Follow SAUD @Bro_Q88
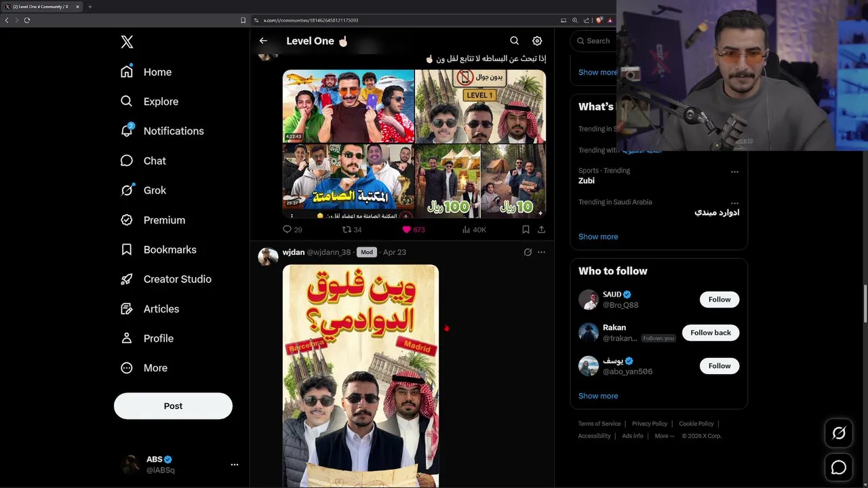The width and height of the screenshot is (868, 488). tap(719, 300)
